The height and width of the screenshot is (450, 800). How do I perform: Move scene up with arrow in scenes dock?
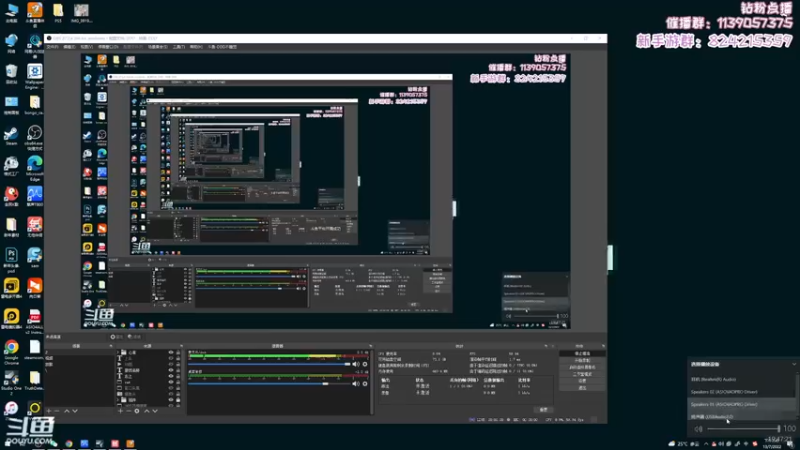click(66, 411)
